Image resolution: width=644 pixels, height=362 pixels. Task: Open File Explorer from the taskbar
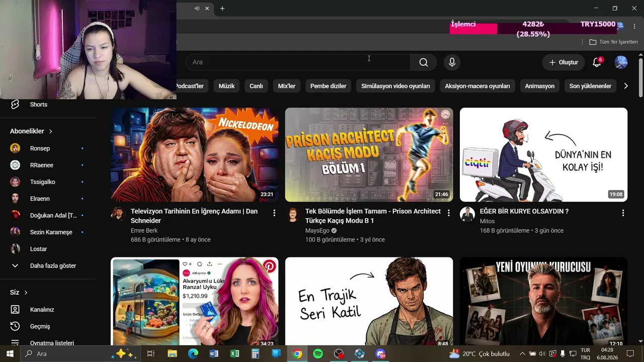(172, 354)
